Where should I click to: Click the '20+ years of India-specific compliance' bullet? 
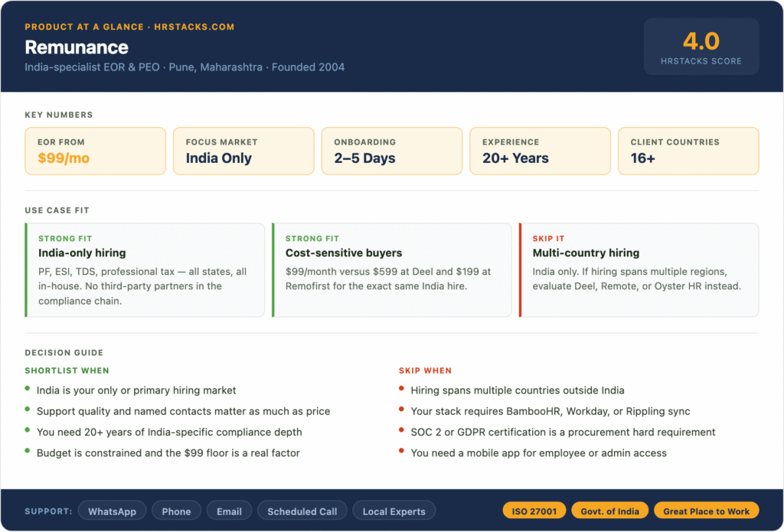[x=169, y=432]
